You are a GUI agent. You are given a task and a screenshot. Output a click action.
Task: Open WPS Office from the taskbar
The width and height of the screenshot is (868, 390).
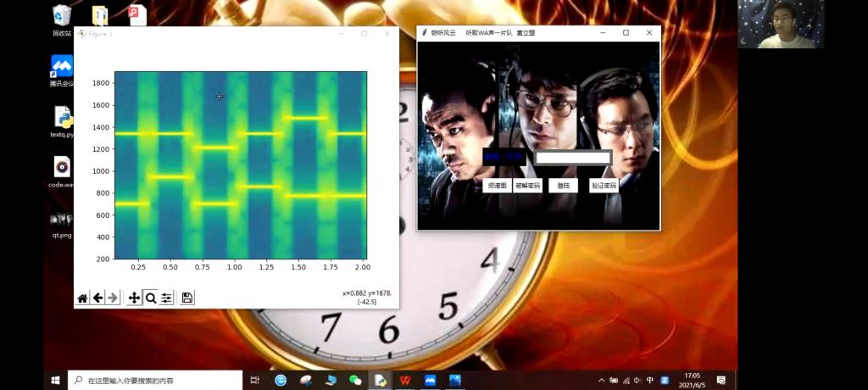point(405,380)
